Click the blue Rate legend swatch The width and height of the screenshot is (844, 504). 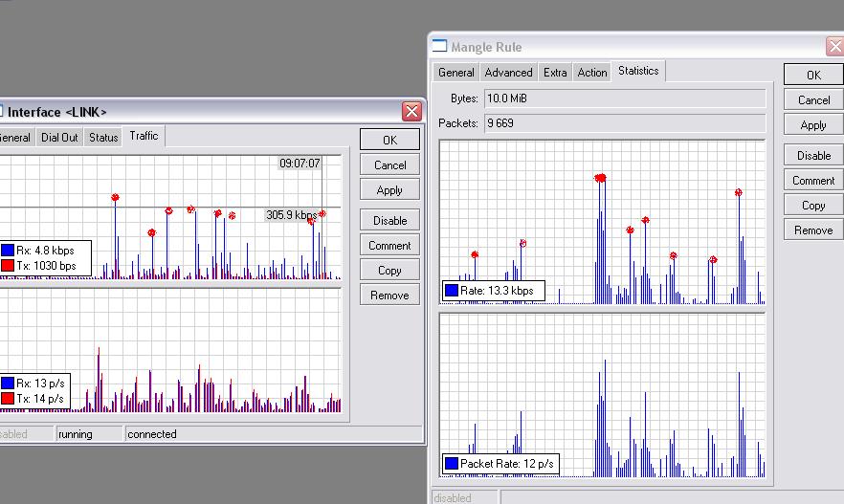[x=452, y=291]
